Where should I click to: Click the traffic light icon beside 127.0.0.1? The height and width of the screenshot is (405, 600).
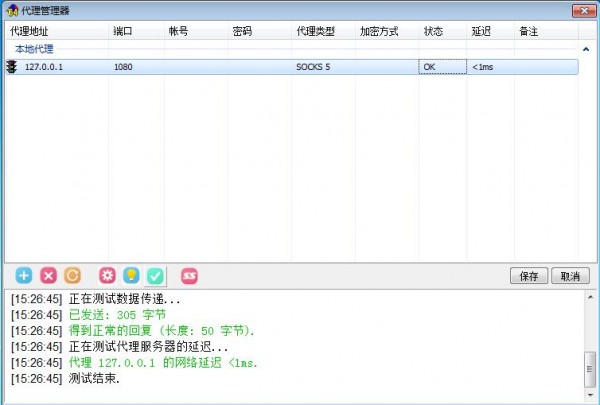12,67
